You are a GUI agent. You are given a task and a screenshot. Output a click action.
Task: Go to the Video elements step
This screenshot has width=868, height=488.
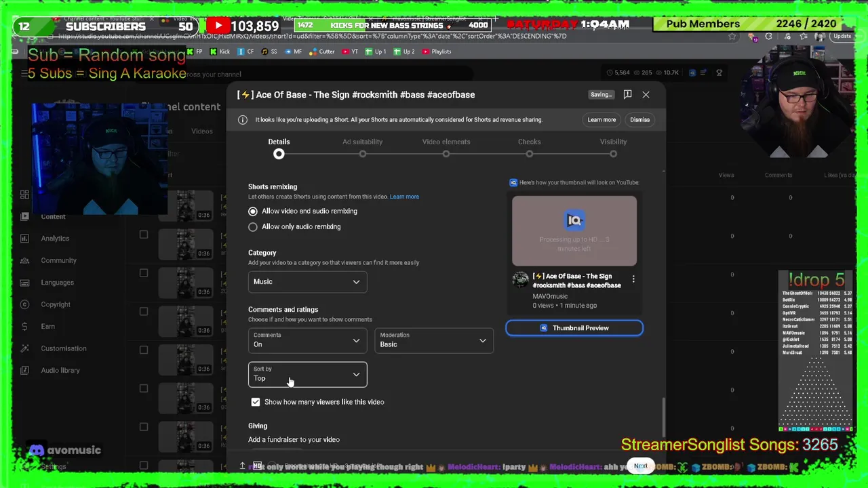tap(446, 148)
